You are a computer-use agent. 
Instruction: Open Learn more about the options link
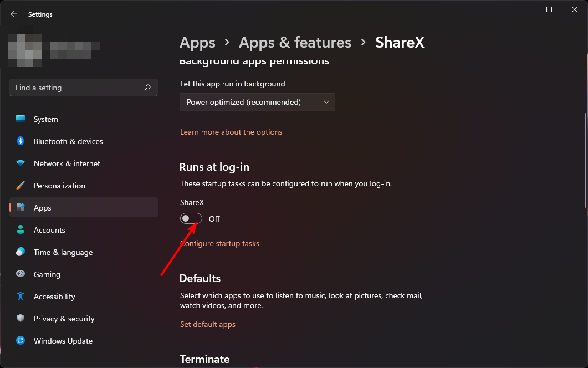point(231,132)
